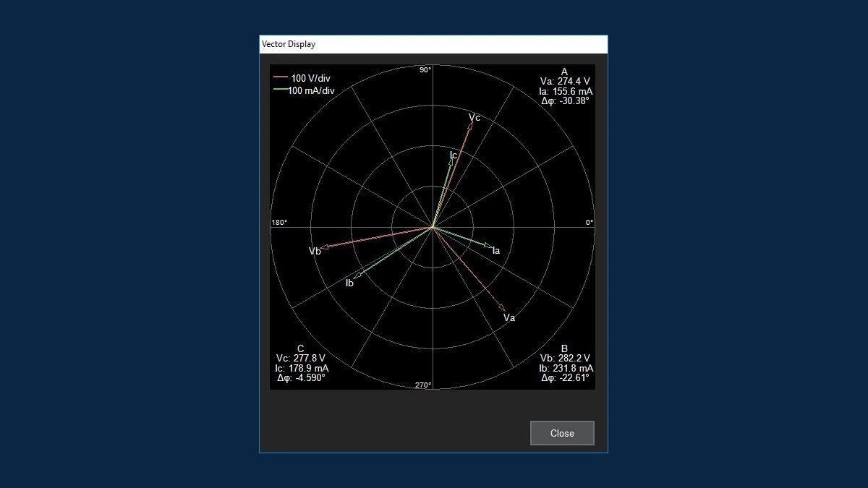
Task: Click the Close button
Action: (x=562, y=433)
